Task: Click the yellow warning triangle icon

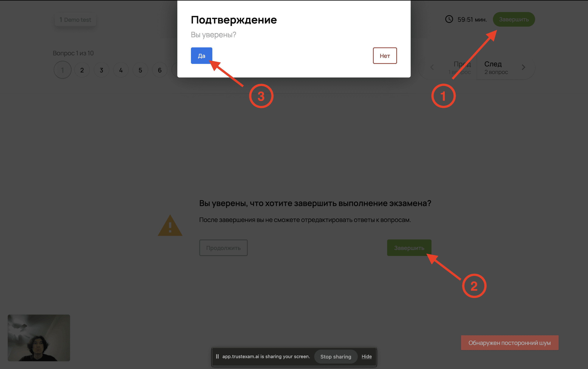Action: (170, 225)
